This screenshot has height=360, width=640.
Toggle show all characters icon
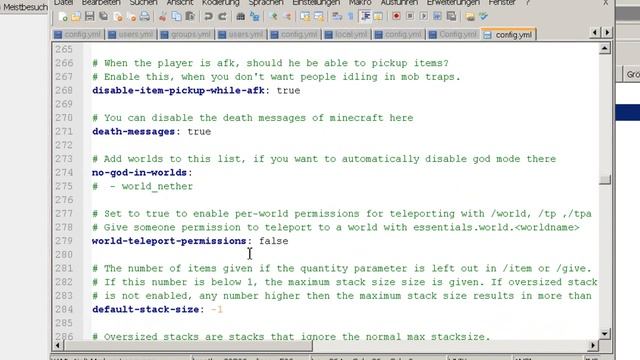pyautogui.click(x=350, y=16)
